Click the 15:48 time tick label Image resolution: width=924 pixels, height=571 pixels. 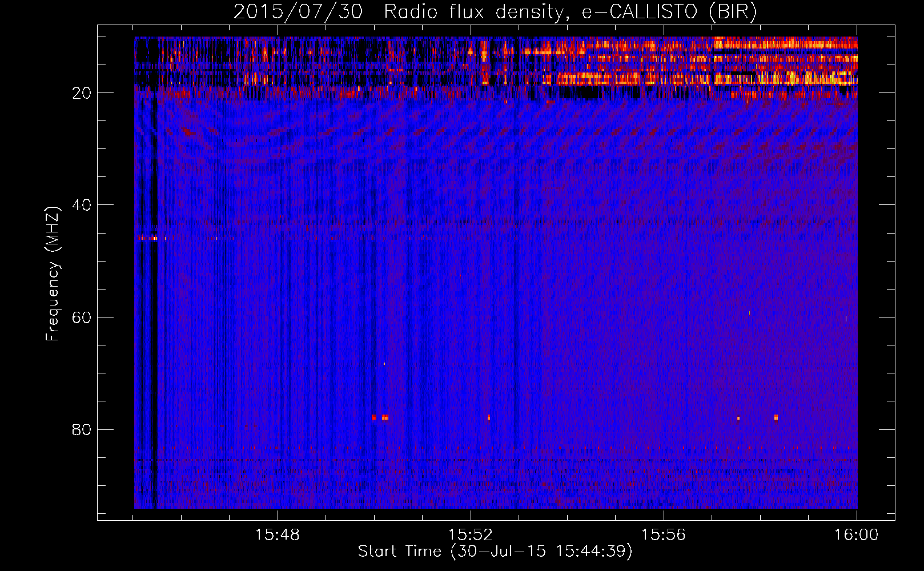coord(278,535)
